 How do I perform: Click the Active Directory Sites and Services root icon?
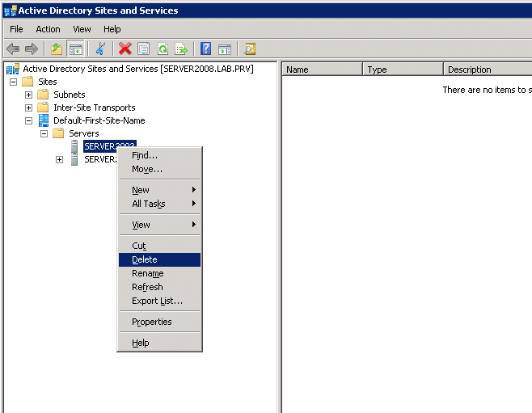coord(13,69)
